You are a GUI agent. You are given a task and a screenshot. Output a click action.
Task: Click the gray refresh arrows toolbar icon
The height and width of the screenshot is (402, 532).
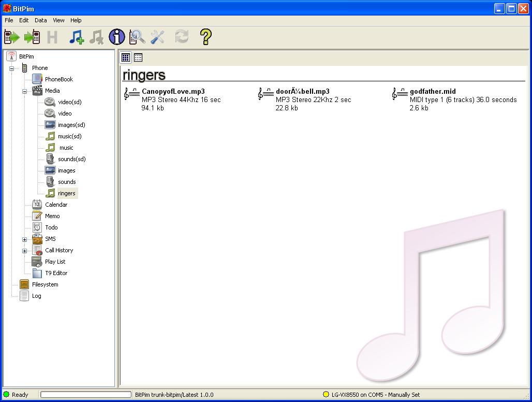click(x=182, y=37)
